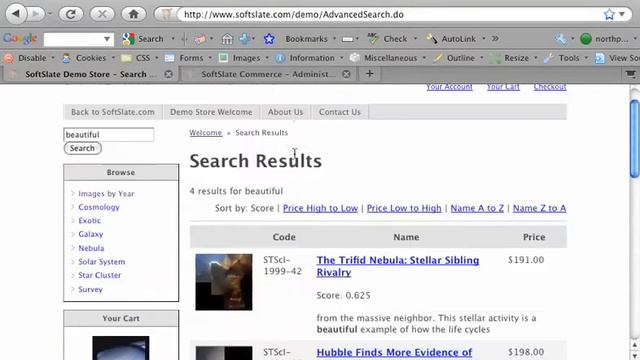Open Back to SoftSlate.com menu item
The image size is (640, 360).
click(113, 112)
